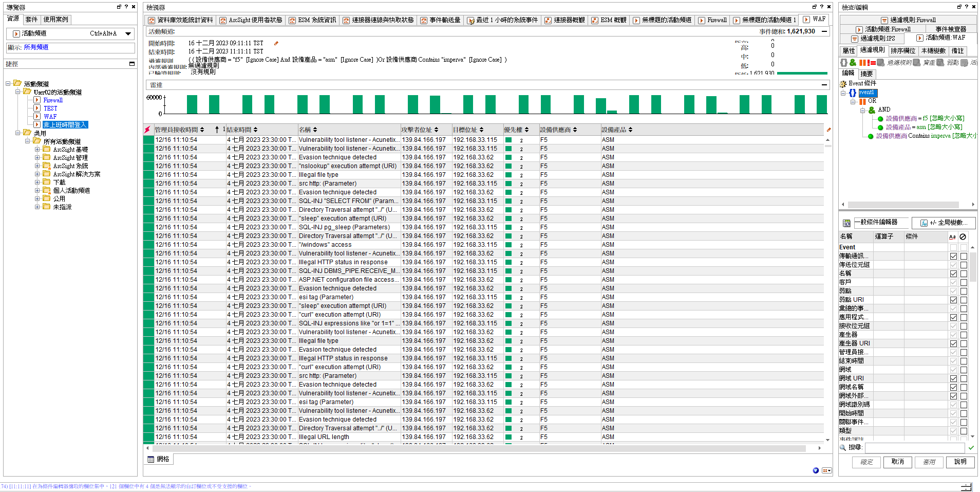980x492 pixels.
Task: Click the red lightning icon in grid header
Action: coord(147,130)
